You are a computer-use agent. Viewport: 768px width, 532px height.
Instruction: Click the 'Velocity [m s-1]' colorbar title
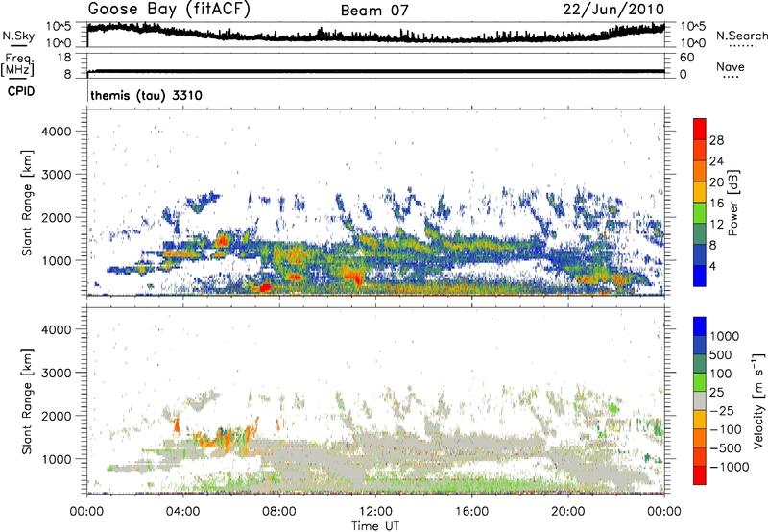tap(758, 400)
